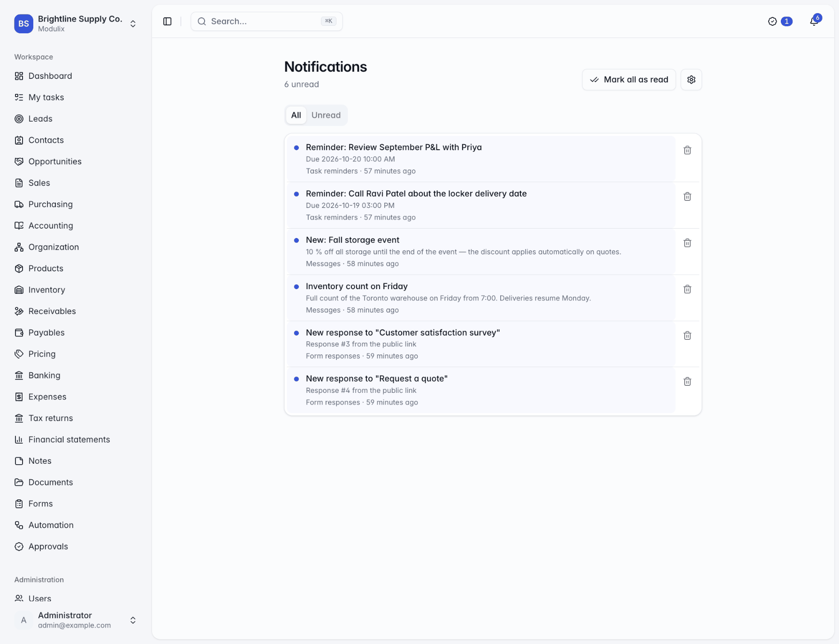This screenshot has width=839, height=644.
Task: Click the Opportunities handshake icon
Action: pyautogui.click(x=19, y=161)
